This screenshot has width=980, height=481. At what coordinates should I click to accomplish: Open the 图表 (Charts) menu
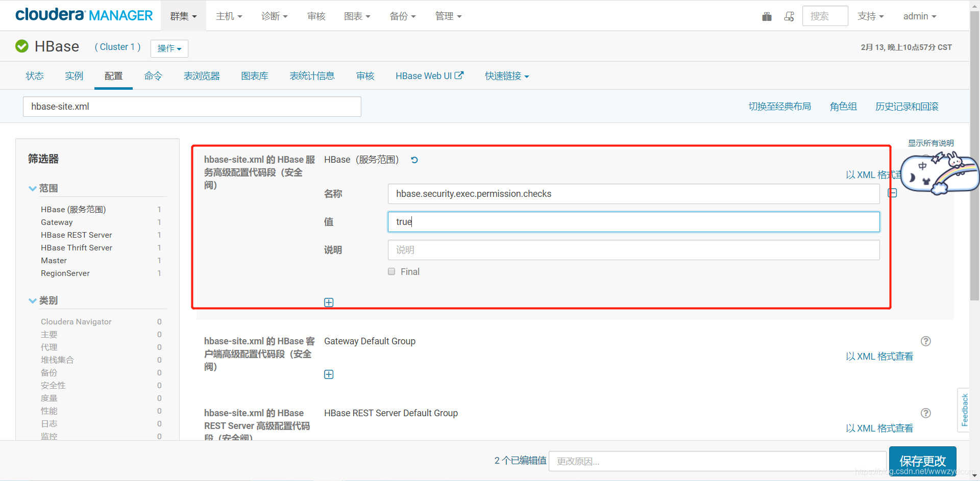coord(357,16)
